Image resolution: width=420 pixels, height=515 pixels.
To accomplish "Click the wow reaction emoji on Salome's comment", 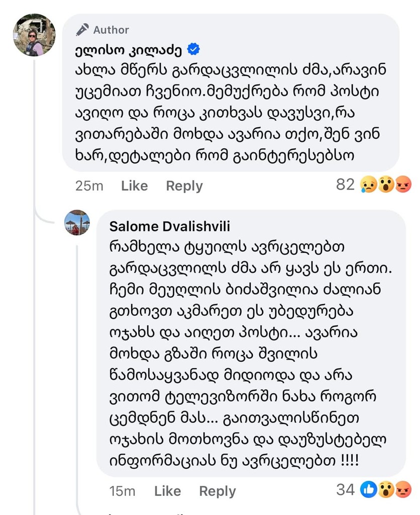I will point(386,489).
